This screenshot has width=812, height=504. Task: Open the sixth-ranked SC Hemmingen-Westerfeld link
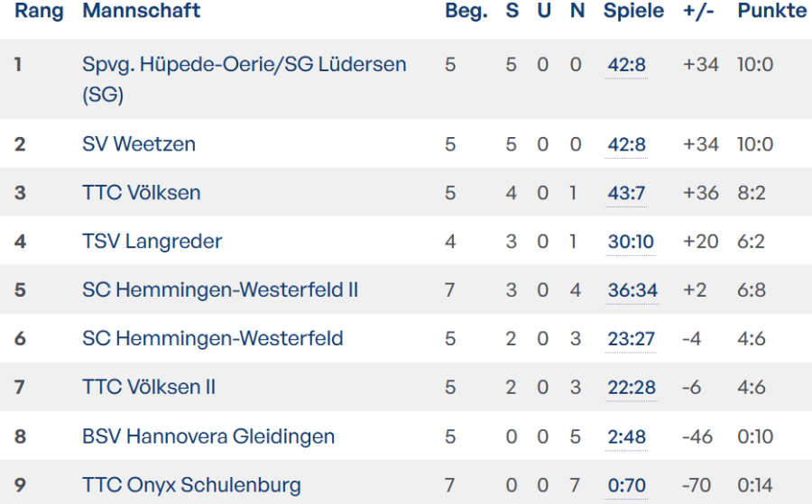(213, 339)
